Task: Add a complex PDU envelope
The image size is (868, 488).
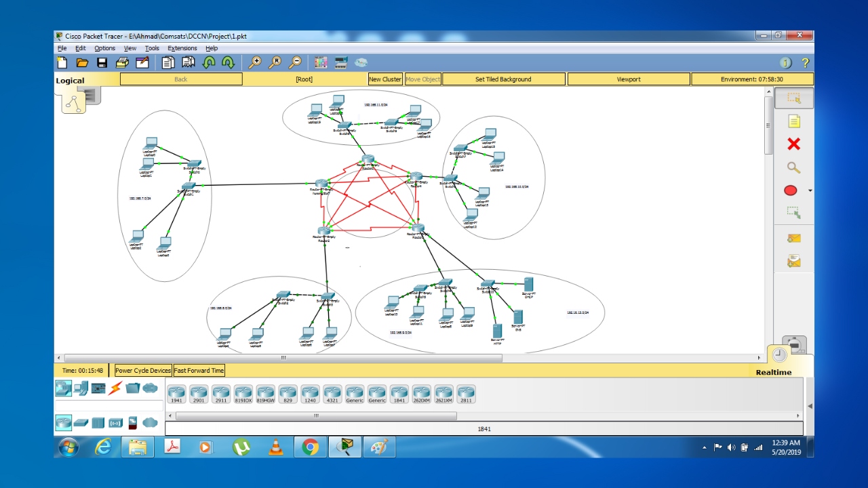Action: tap(793, 261)
